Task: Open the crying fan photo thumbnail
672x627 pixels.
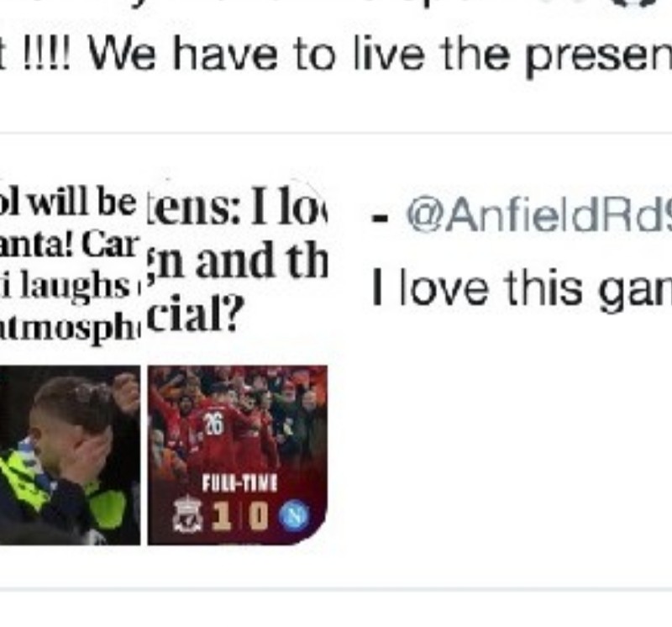Action: click(x=70, y=455)
